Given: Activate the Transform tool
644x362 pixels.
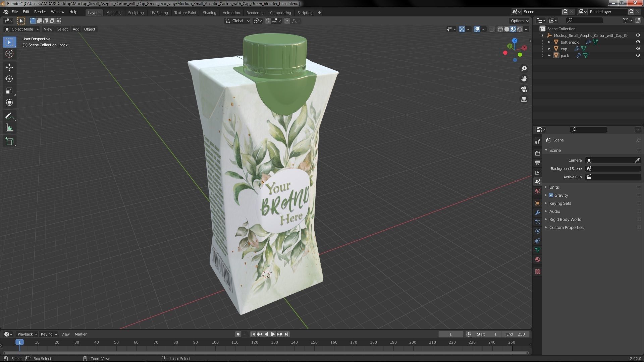Looking at the screenshot, I should (x=9, y=102).
